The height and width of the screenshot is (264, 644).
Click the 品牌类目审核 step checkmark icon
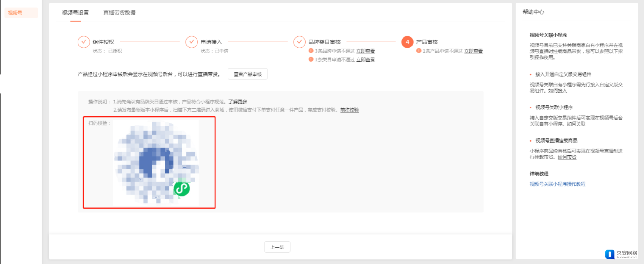(300, 42)
